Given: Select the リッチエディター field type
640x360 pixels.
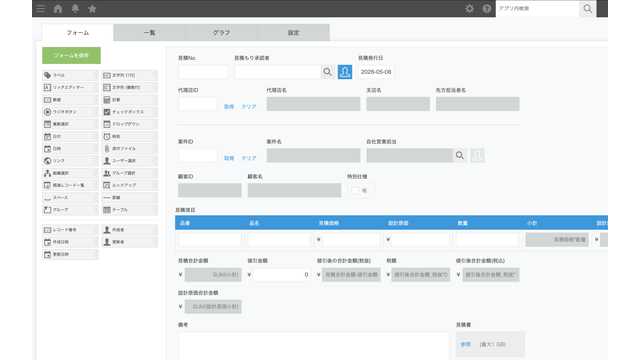Looking at the screenshot, I should click(x=70, y=87).
